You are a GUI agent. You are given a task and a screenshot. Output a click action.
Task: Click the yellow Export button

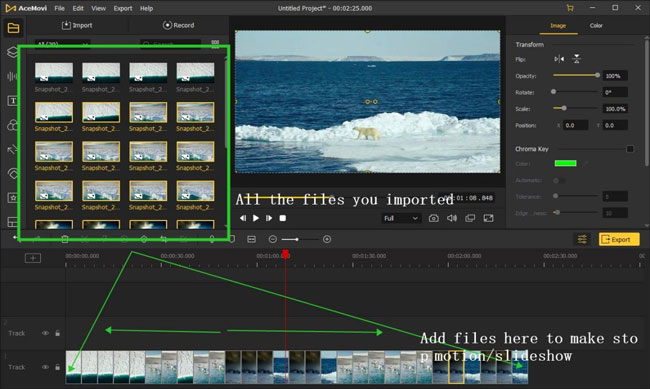pos(619,239)
